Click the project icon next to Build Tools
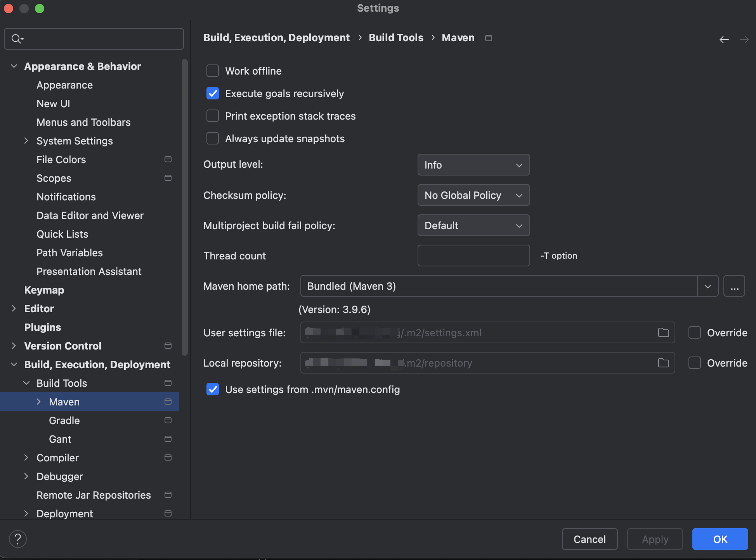 point(168,383)
